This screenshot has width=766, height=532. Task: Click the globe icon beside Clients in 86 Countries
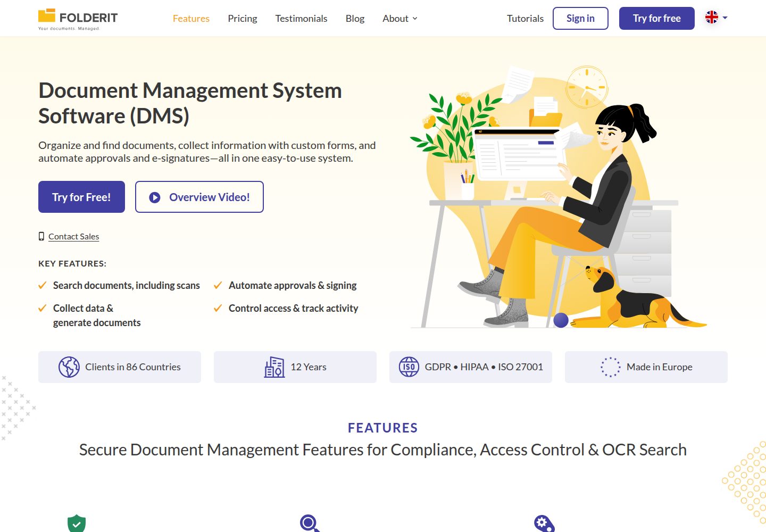pyautogui.click(x=69, y=367)
